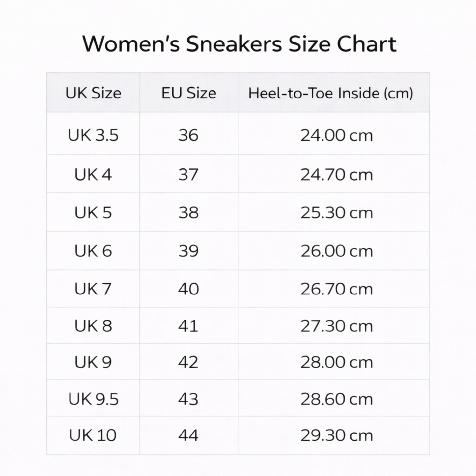Click the 26.70 cm length value
The image size is (476, 476).
[x=336, y=289]
